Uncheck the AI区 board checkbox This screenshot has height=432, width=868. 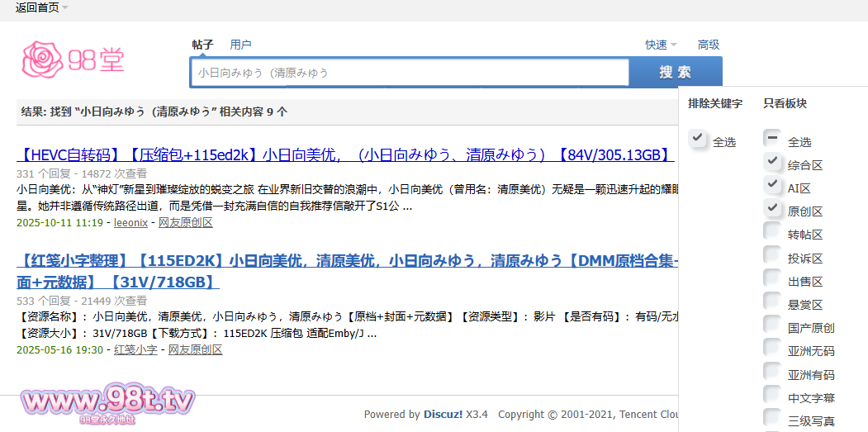click(x=772, y=185)
